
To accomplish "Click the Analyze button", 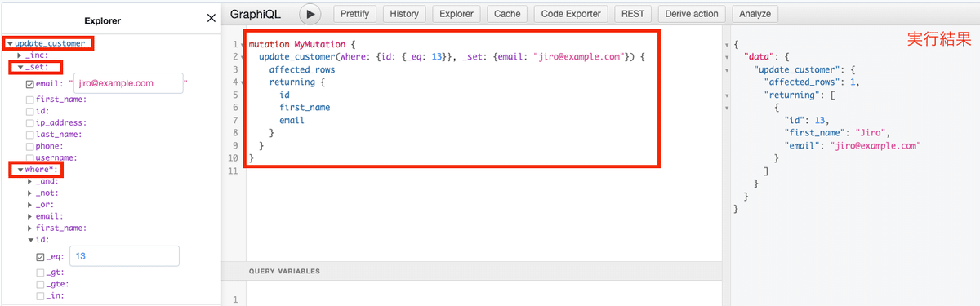I will click(x=755, y=14).
